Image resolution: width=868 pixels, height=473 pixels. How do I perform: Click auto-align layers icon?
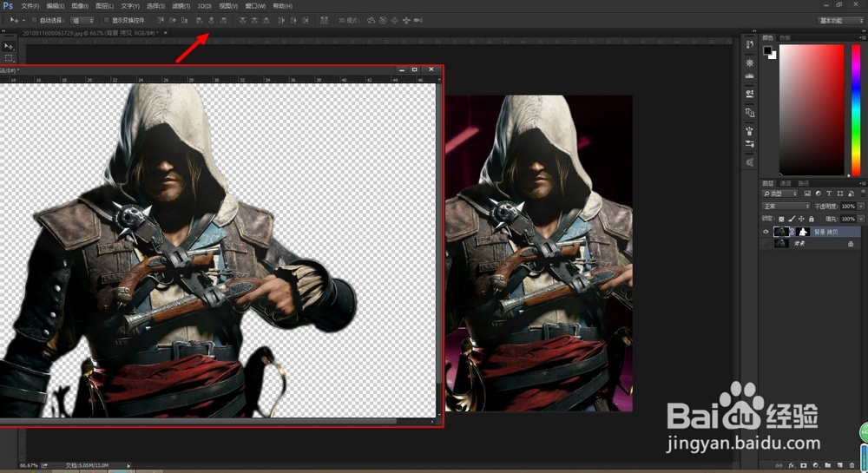[325, 20]
